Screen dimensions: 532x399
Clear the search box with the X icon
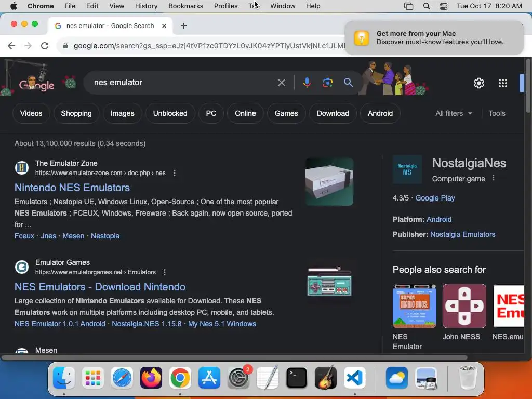281,83
